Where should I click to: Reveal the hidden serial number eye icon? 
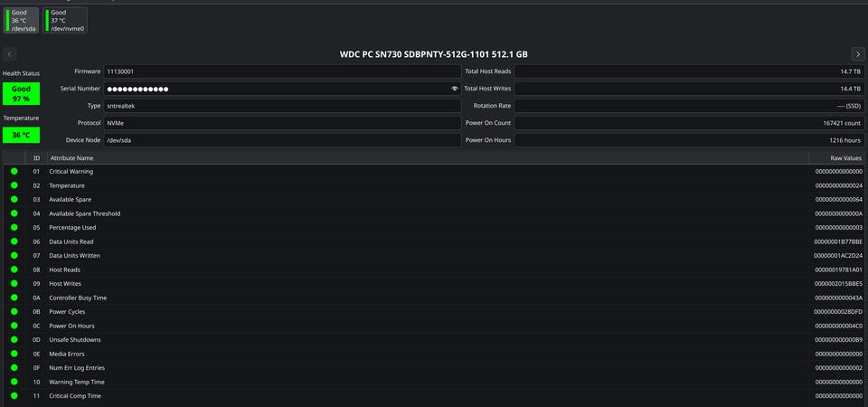pyautogui.click(x=455, y=89)
